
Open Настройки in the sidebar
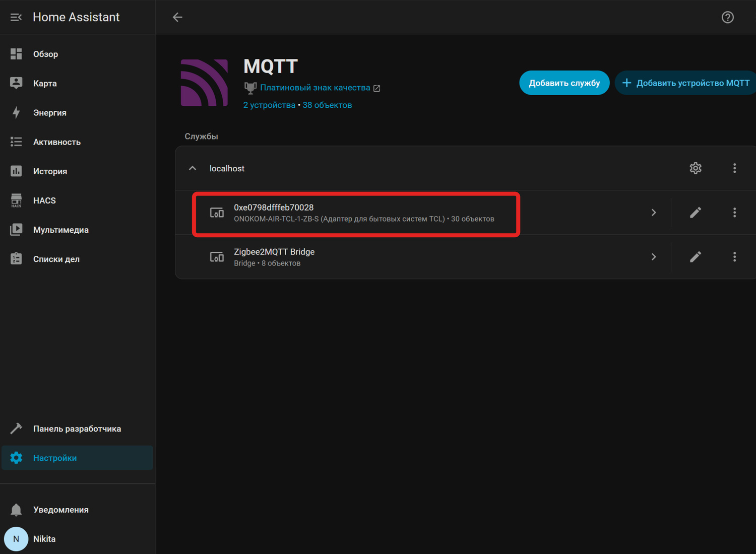pos(78,458)
